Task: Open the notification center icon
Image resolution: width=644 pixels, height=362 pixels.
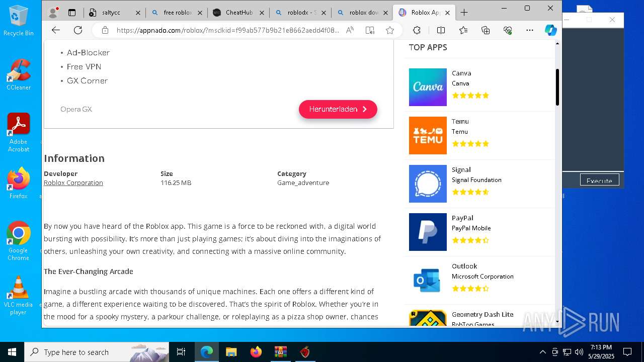Action: click(x=627, y=352)
